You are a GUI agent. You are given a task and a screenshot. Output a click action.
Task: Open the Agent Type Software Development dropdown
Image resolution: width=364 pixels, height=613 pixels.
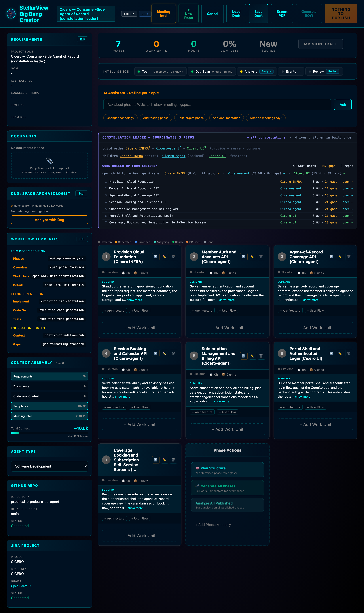click(50, 466)
